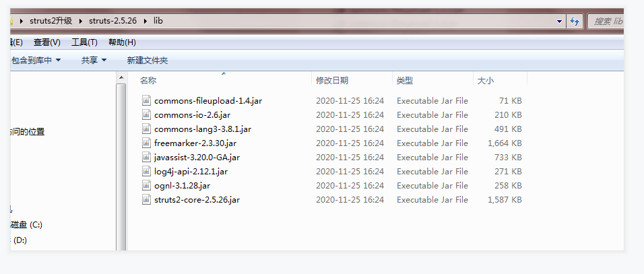The height and width of the screenshot is (274, 644).
Task: Refresh the folder with the address bar refresh icon
Action: coord(575,22)
